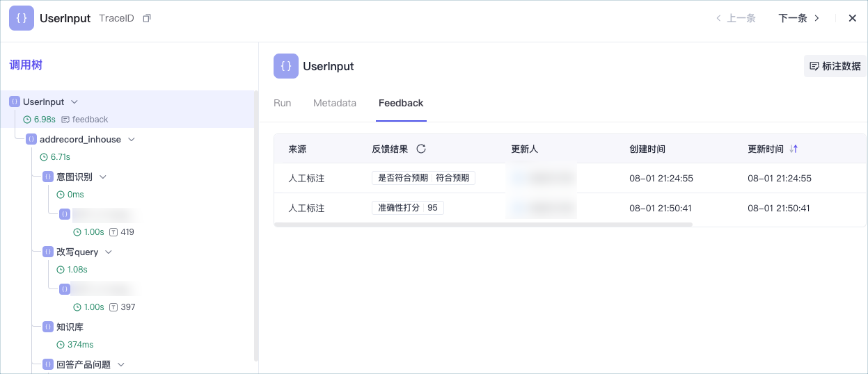Click the 准确性打分 95 feedback tag
This screenshot has width=868, height=374.
point(408,208)
